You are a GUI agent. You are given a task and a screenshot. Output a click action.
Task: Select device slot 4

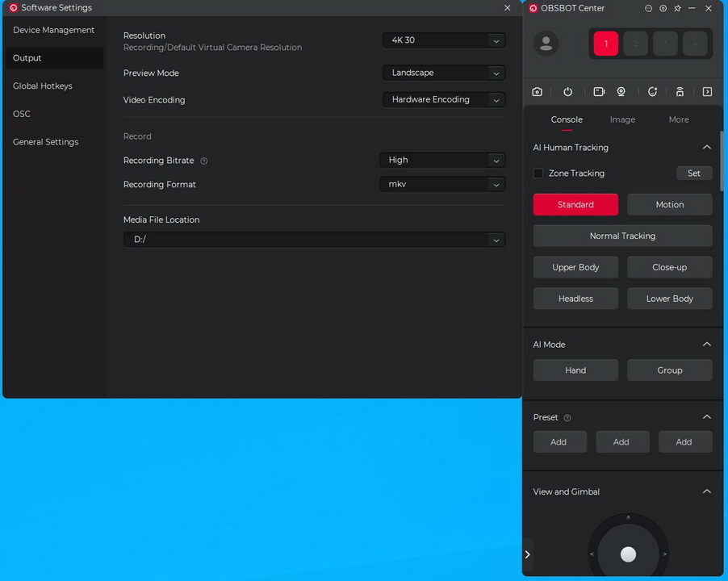695,44
